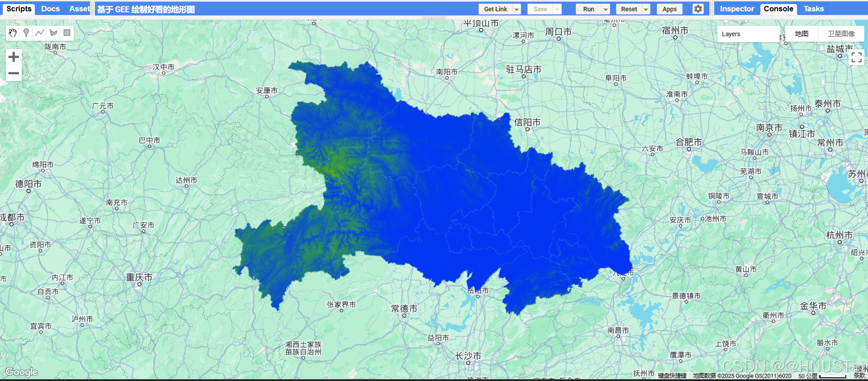This screenshot has width=868, height=381.
Task: Click the 金华市 city label
Action: (813, 306)
